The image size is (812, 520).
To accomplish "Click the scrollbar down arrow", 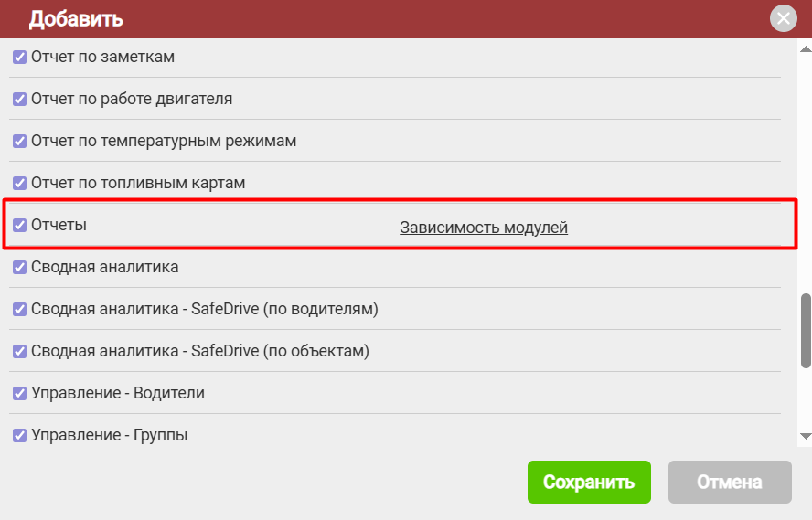I will pyautogui.click(x=806, y=437).
